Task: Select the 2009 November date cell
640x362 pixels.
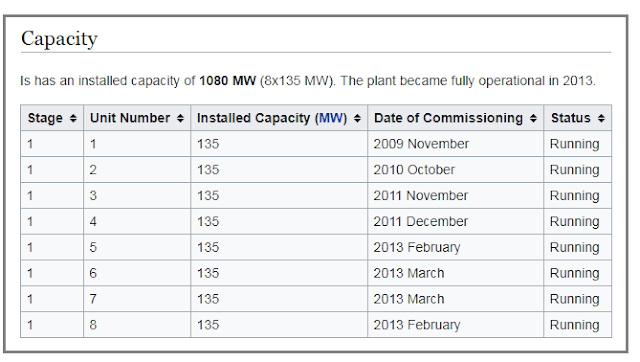Action: click(456, 144)
